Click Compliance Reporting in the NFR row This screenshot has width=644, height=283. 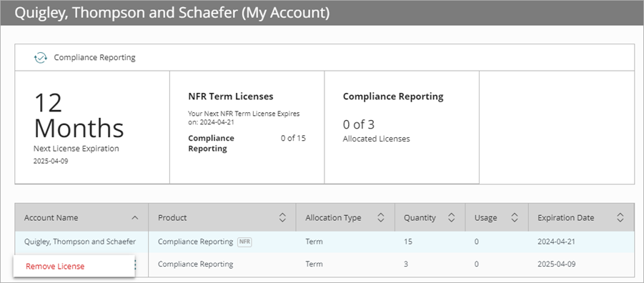(195, 242)
